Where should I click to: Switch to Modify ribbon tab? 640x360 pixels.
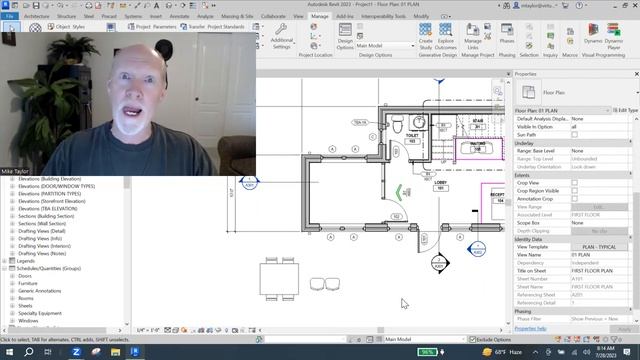click(421, 16)
